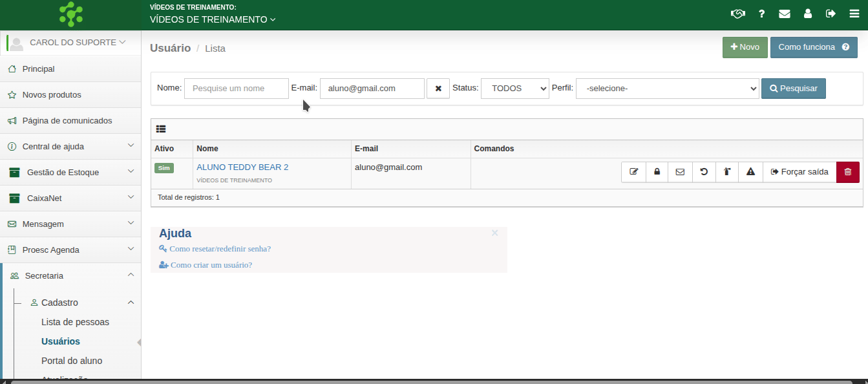Open the handshake icon in the top bar
This screenshot has height=384, width=868.
click(x=737, y=14)
